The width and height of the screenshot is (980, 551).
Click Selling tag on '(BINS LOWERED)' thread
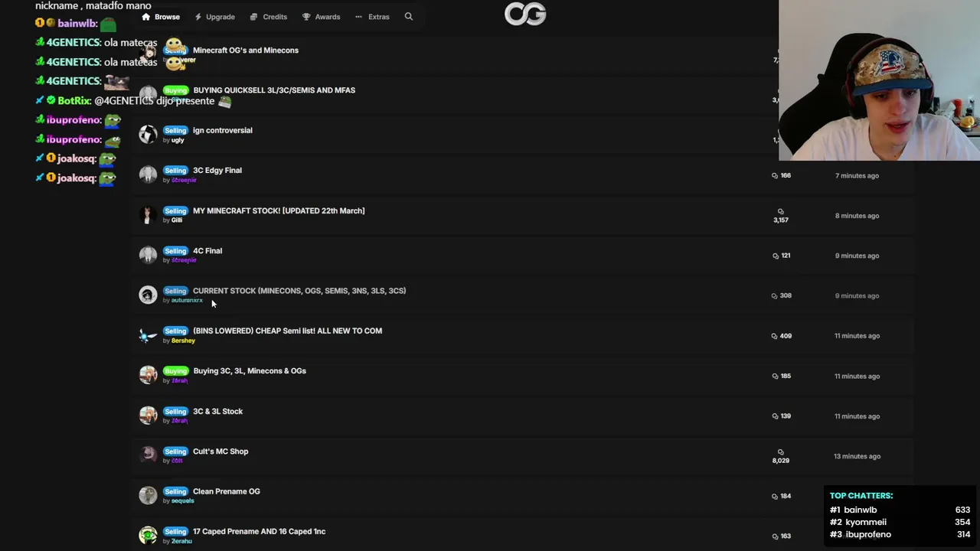pos(175,331)
